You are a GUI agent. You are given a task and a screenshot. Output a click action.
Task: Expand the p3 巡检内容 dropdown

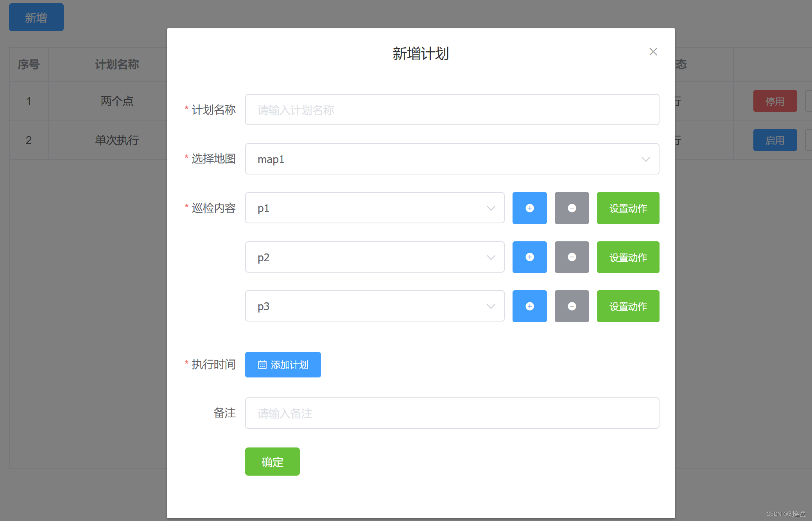click(492, 306)
